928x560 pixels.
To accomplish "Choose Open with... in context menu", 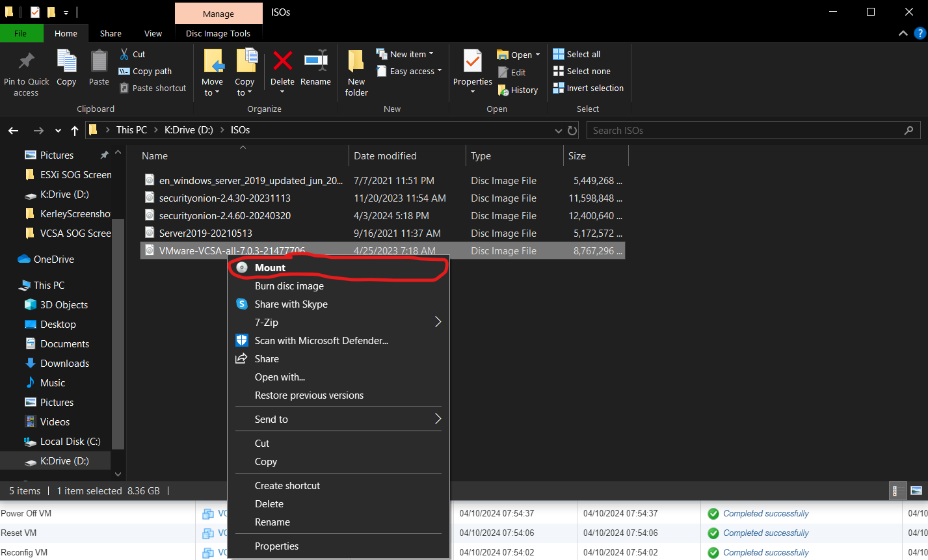I will point(338,377).
